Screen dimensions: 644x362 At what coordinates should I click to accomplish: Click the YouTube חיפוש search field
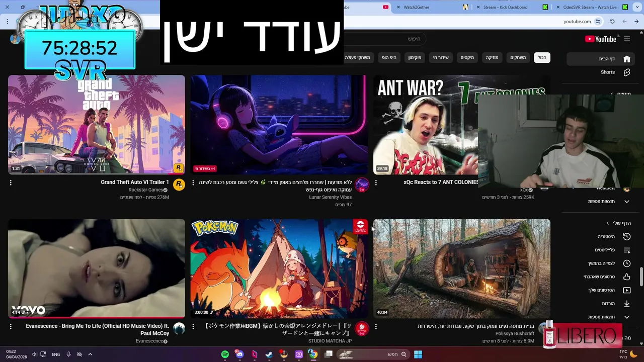385,39
